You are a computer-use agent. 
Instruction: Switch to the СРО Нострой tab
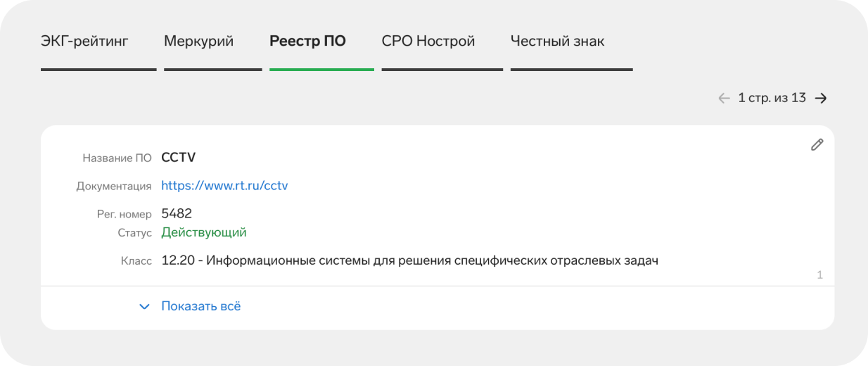click(x=428, y=41)
